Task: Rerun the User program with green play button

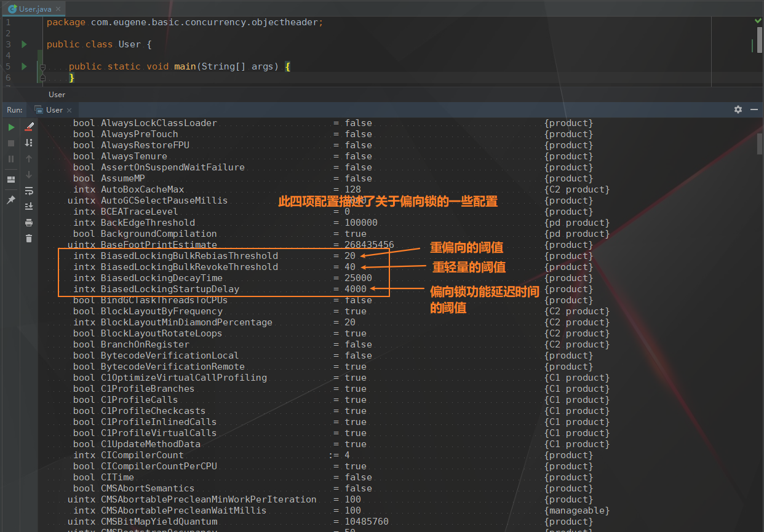Action: [11, 127]
